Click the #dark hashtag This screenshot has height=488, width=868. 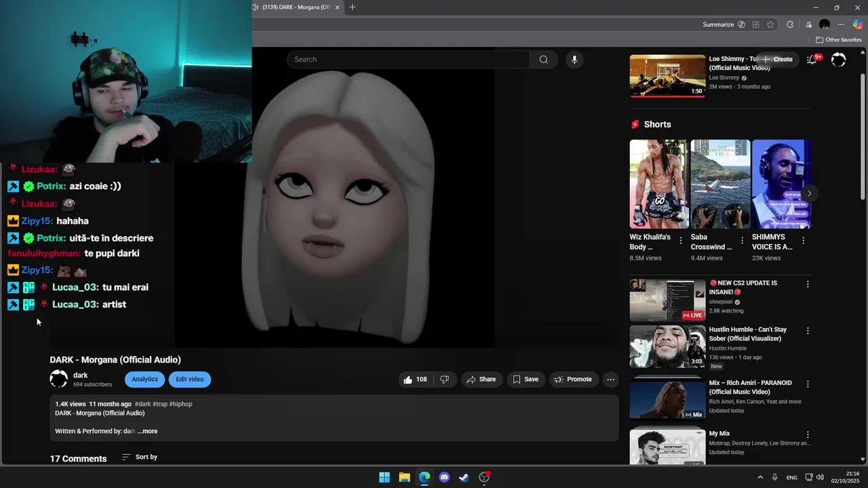point(142,404)
